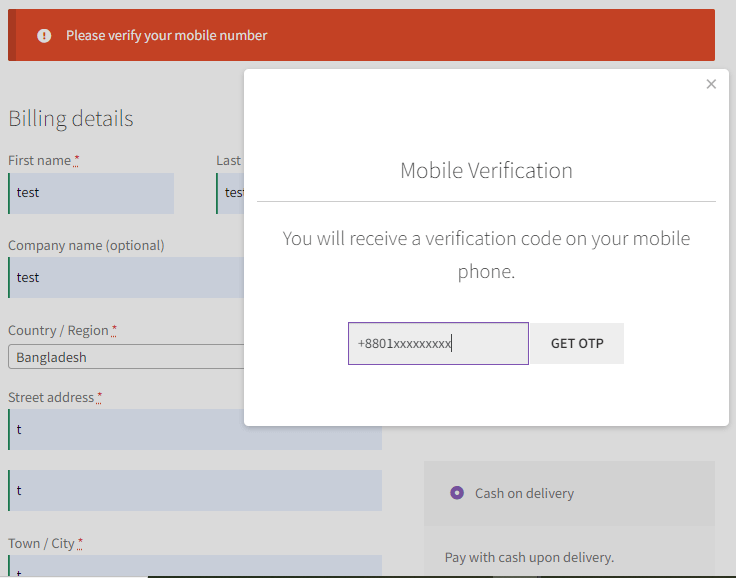Click the Mobile Verification title

pos(486,170)
